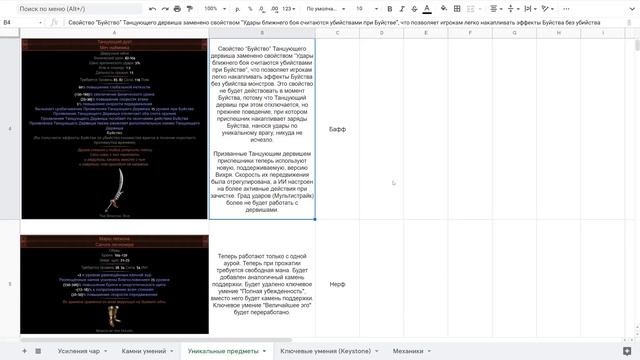
Task: Increase decimal places (.00) button
Action: pos(274,9)
